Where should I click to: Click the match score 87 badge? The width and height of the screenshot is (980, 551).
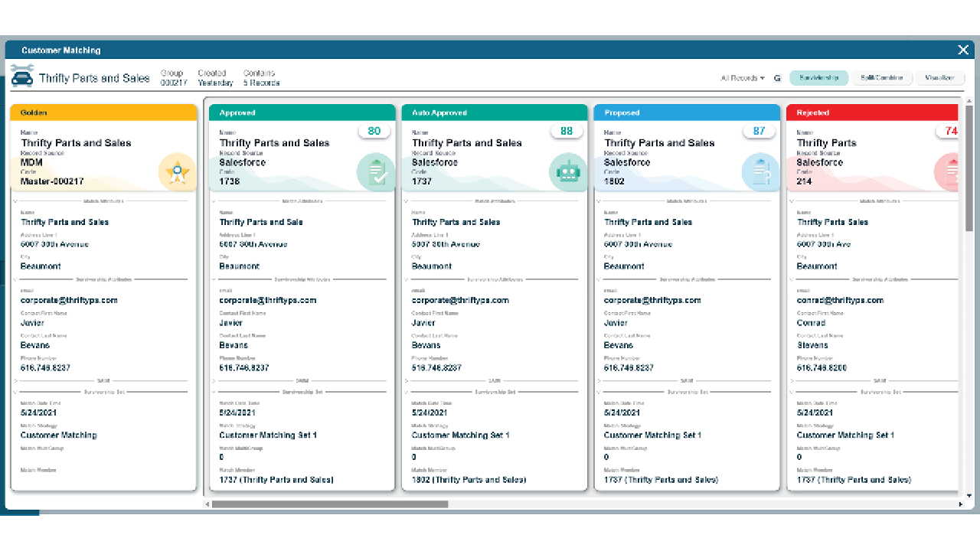759,131
